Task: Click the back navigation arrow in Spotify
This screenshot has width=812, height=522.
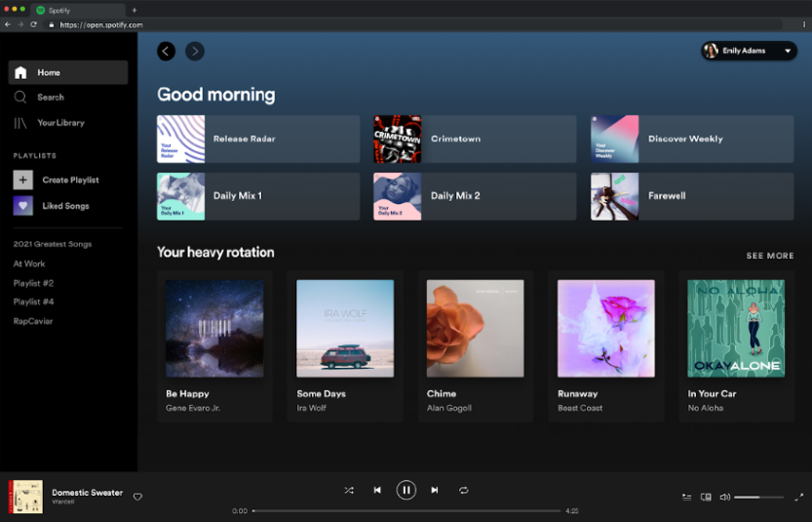Action: click(x=167, y=51)
